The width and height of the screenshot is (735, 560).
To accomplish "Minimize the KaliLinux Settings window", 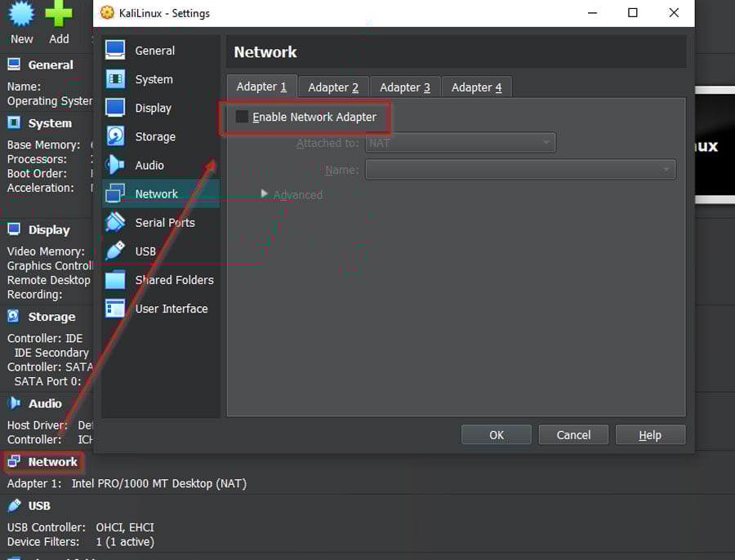I will tap(592, 12).
